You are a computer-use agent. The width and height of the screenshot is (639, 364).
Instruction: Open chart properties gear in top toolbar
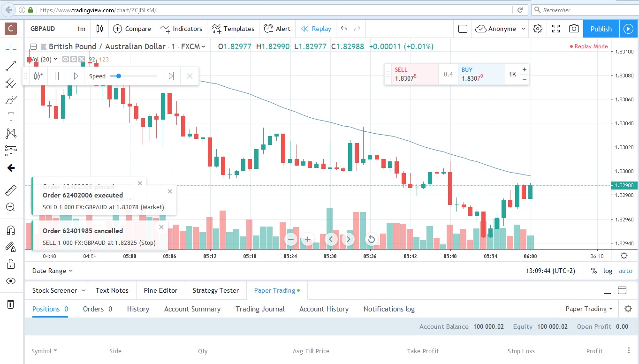click(538, 29)
